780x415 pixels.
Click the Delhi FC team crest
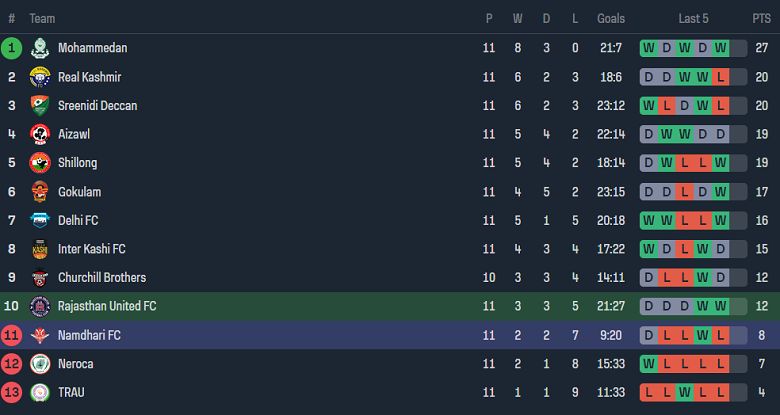40,220
